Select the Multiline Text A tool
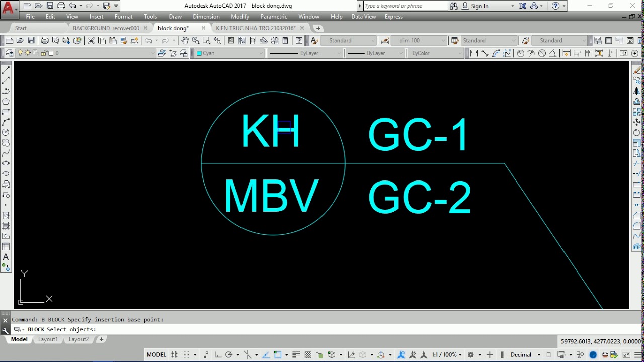The height and width of the screenshot is (362, 644). [6, 257]
